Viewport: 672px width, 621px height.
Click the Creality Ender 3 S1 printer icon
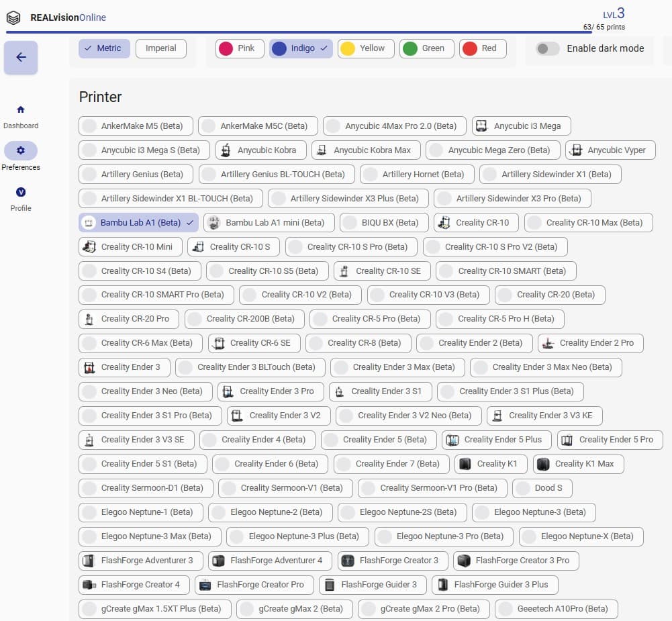point(339,391)
